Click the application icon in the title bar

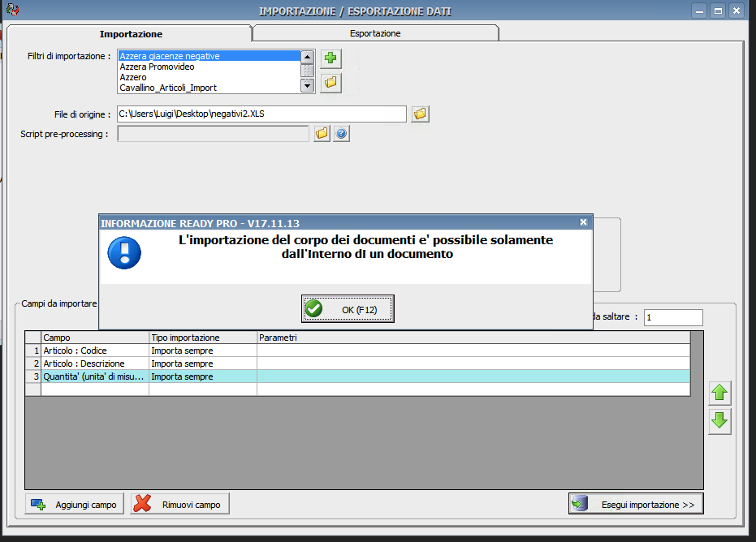coord(12,9)
